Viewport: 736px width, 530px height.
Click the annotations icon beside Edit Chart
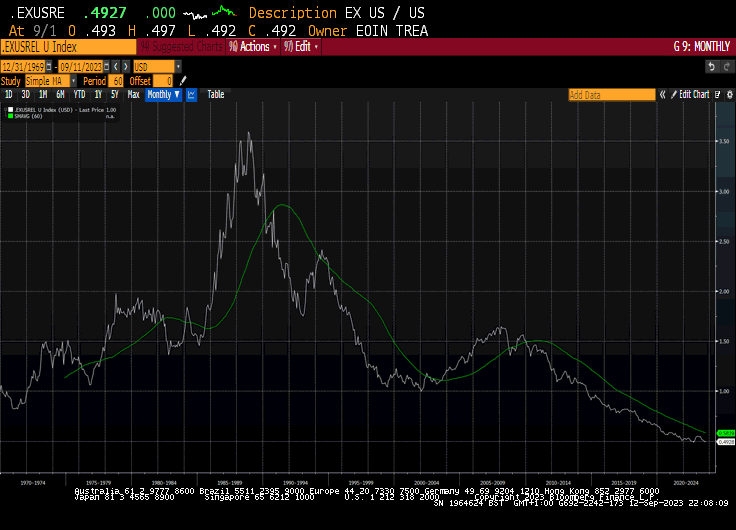(718, 95)
